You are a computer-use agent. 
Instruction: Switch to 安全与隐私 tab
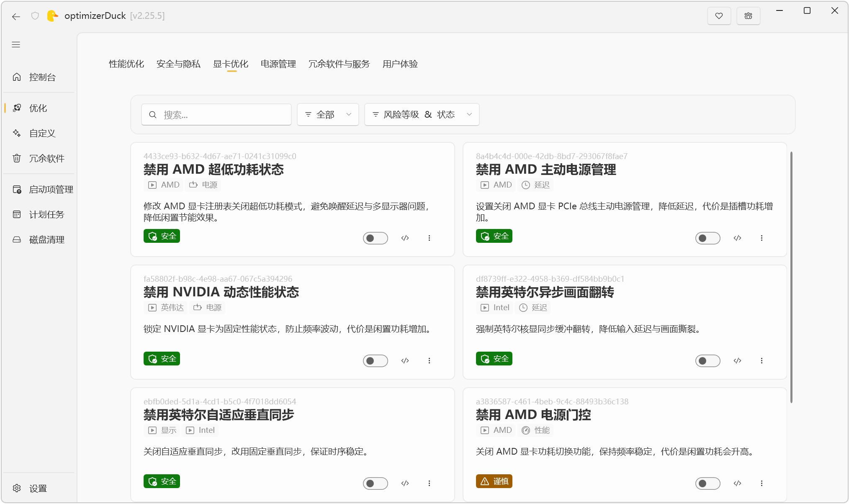(x=178, y=64)
